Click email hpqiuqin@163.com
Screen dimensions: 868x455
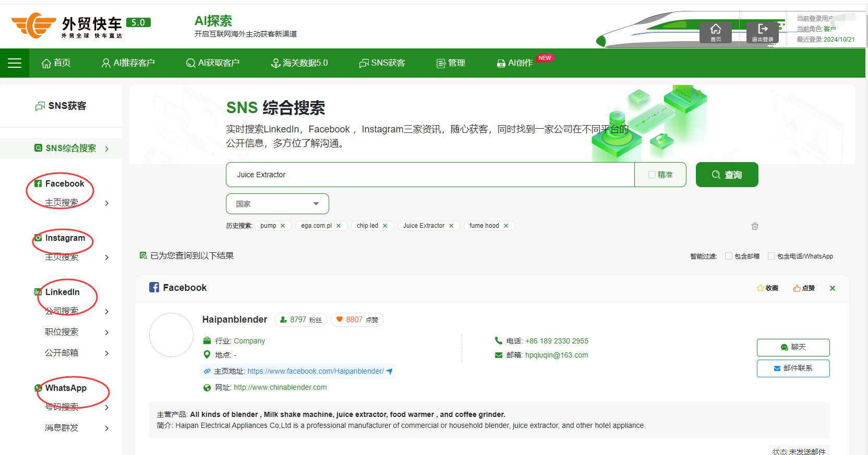tap(557, 355)
